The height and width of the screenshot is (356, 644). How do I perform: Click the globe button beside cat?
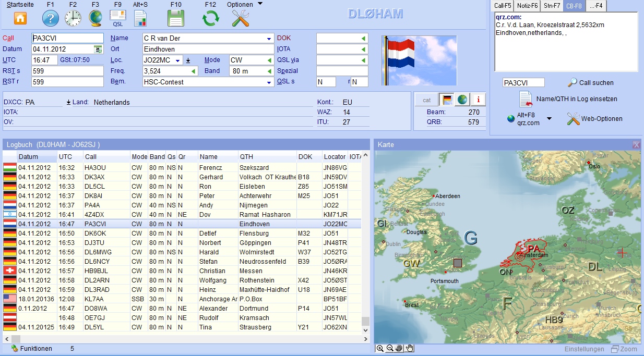[x=462, y=100]
